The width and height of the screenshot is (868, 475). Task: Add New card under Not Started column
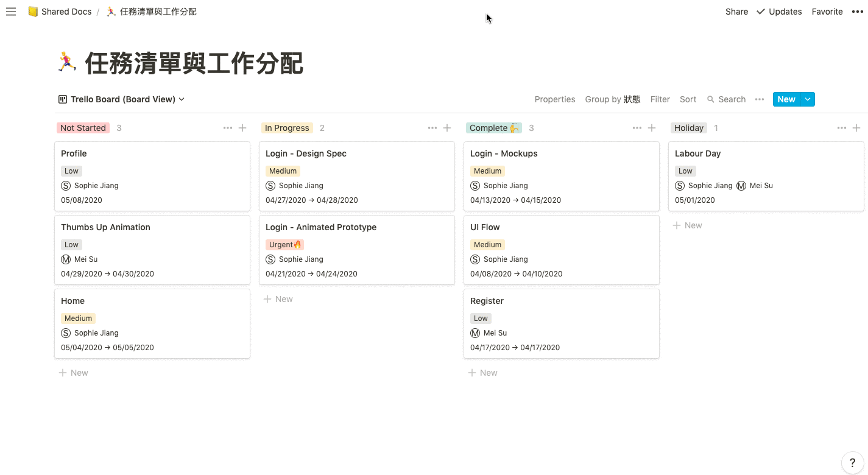point(74,373)
